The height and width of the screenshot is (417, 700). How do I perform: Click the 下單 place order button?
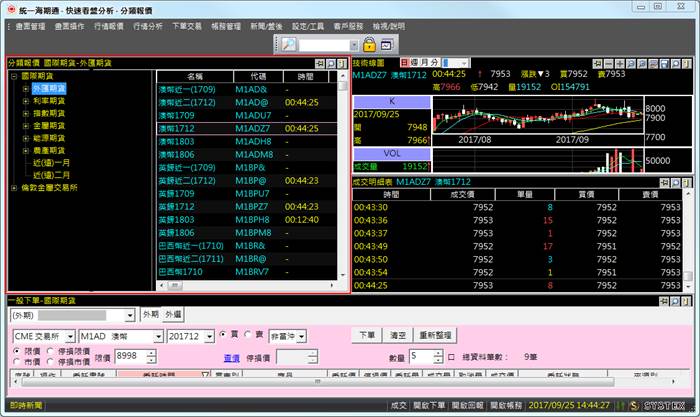coord(367,335)
